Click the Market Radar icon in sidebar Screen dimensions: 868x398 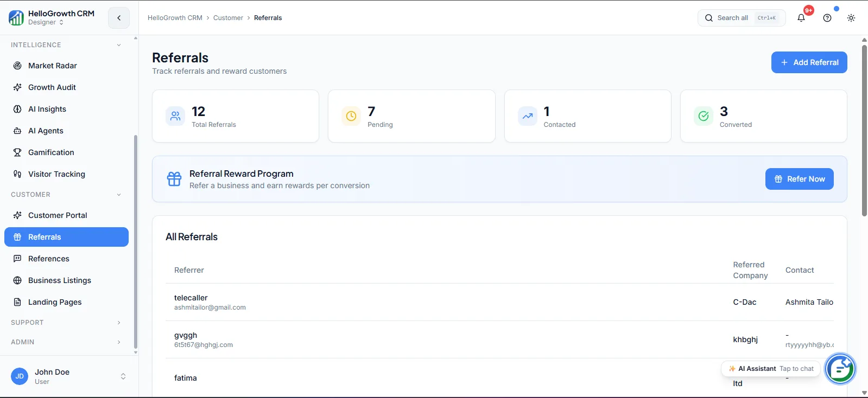(17, 66)
